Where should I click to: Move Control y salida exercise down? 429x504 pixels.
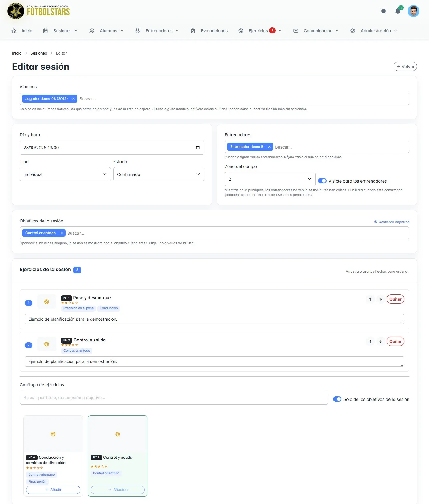[381, 341]
